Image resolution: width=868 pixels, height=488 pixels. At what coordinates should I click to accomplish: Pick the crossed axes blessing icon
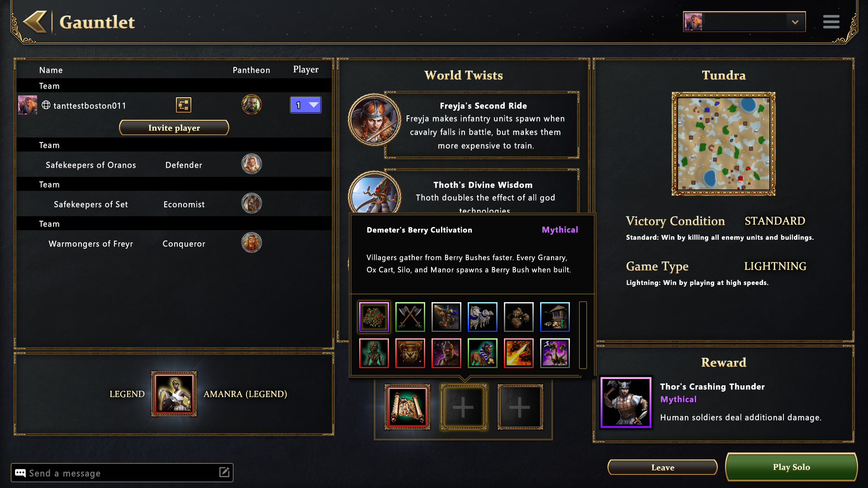[410, 317]
